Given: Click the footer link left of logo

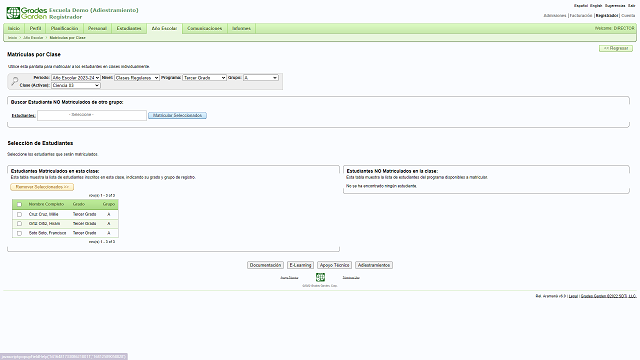Looking at the screenshot, I should click(x=289, y=278).
